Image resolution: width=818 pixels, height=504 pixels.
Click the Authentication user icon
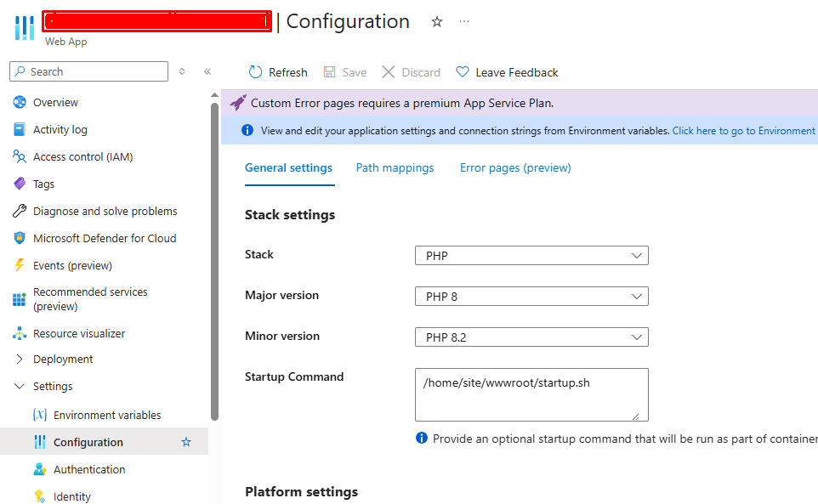point(40,469)
